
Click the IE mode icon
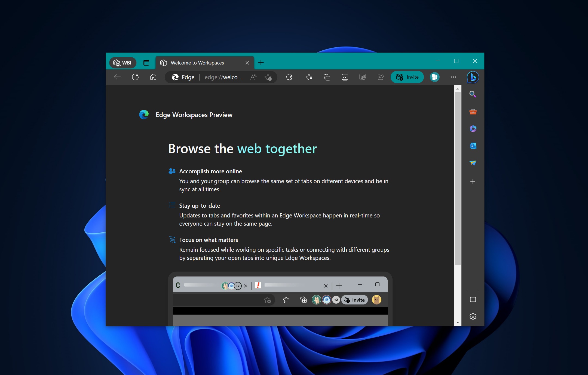pyautogui.click(x=363, y=77)
